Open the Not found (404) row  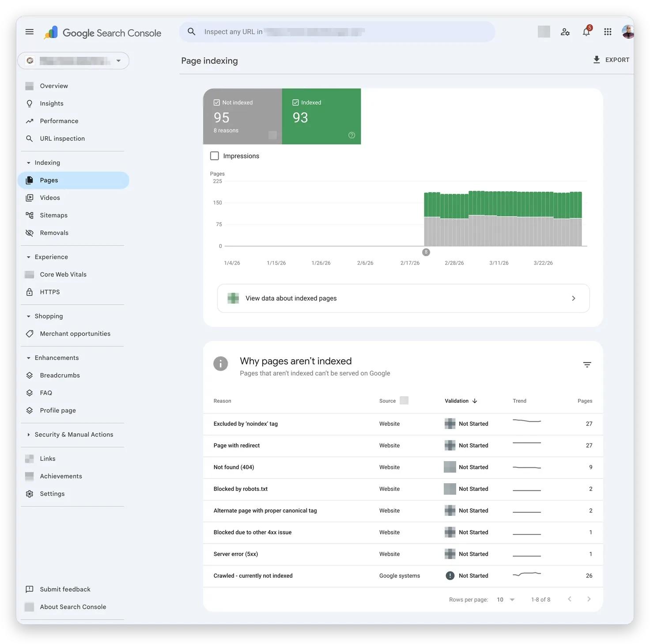(x=403, y=467)
